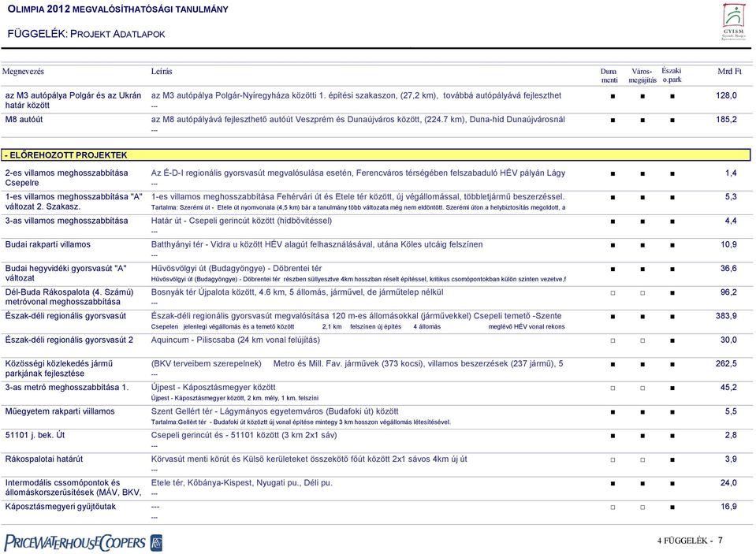Select the description starting "Bosnyák tér Újpalota között"
Viewport: 756px width, 554px height.
297,292
